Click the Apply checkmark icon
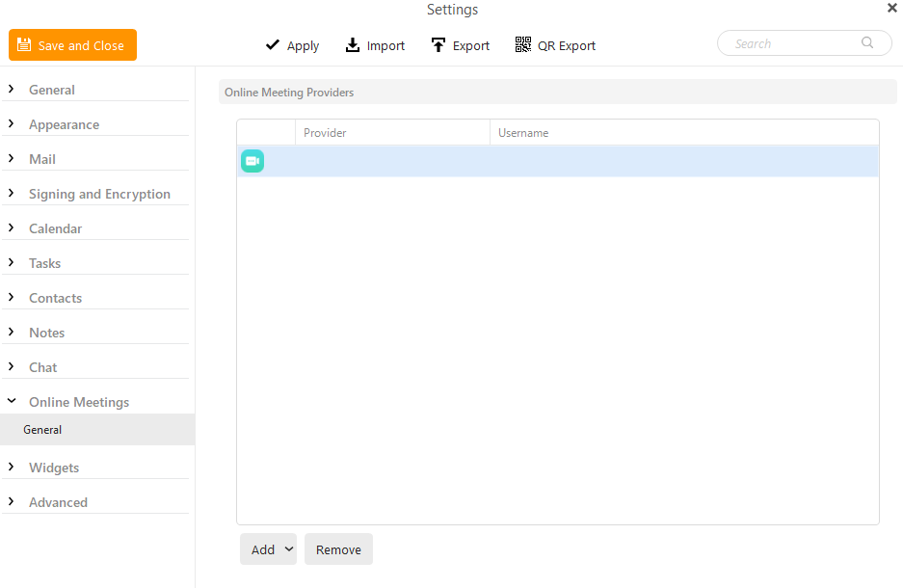Screen dimensions: 903x588 (273, 45)
